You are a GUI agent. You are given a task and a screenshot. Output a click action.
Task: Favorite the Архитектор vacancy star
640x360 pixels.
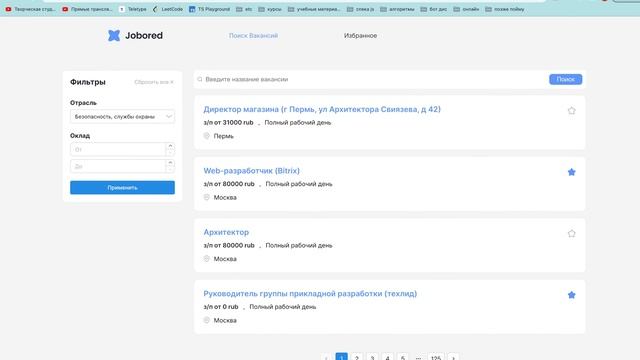[571, 233]
